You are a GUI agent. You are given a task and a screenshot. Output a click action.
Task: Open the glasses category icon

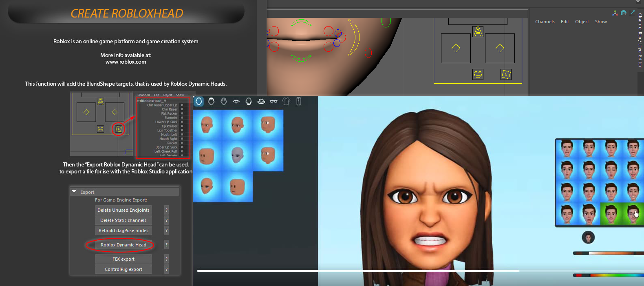pos(274,101)
